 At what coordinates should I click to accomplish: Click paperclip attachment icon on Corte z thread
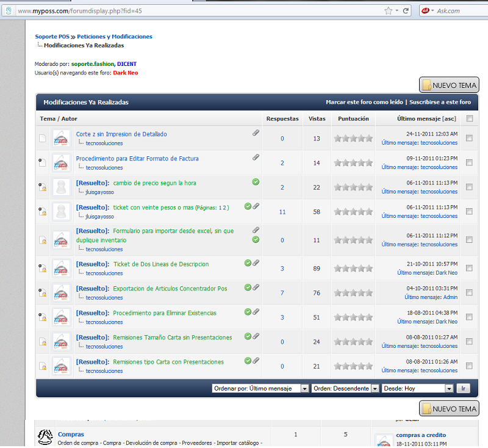coord(256,132)
